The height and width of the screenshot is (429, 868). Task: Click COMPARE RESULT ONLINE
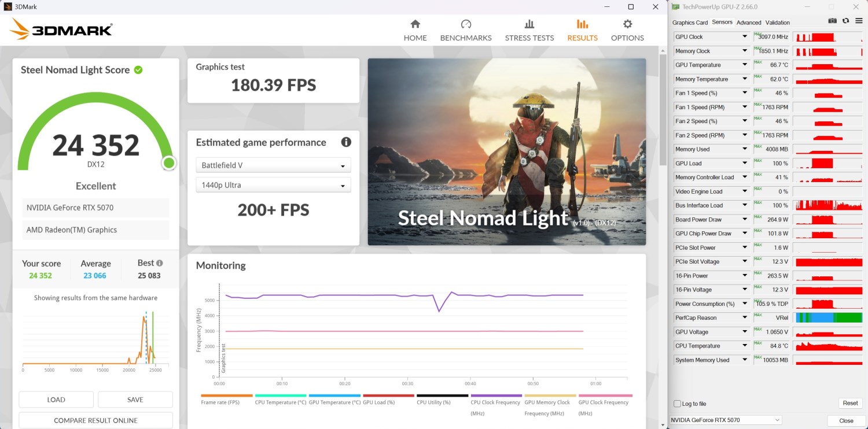click(x=96, y=420)
